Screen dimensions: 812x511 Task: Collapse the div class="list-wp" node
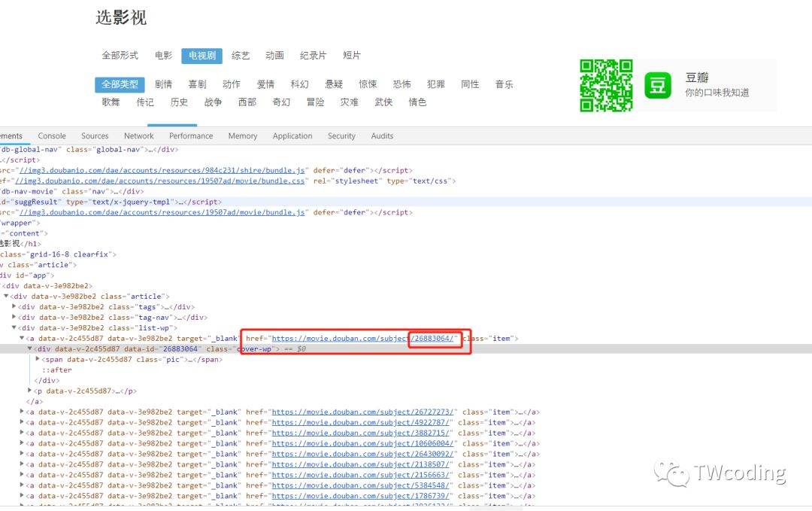tap(14, 328)
